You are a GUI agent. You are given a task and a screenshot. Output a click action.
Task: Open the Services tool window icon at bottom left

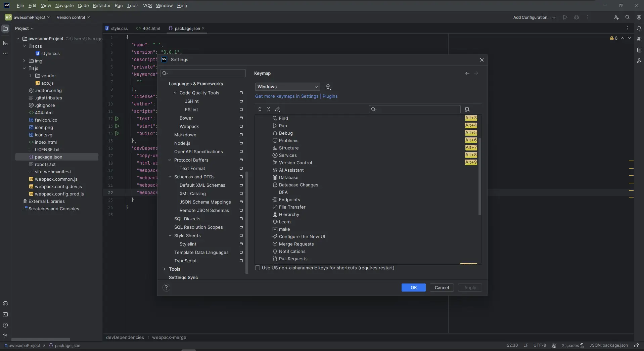coord(5,304)
